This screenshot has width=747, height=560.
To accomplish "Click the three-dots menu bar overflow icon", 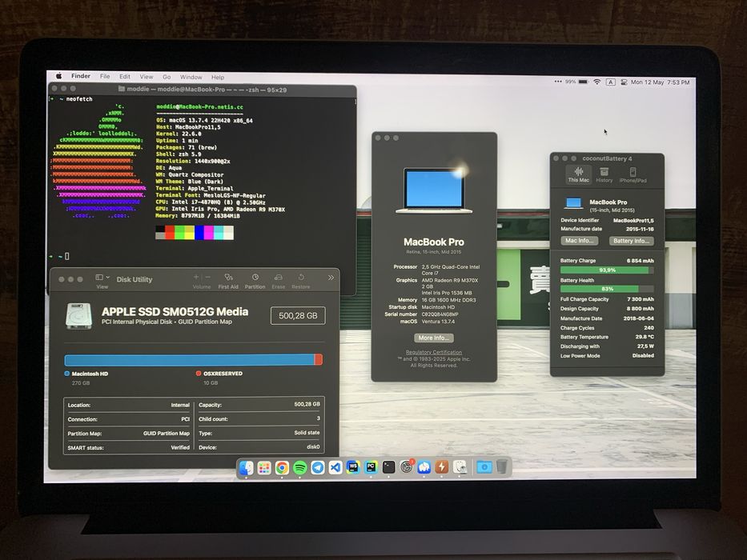I will click(558, 82).
